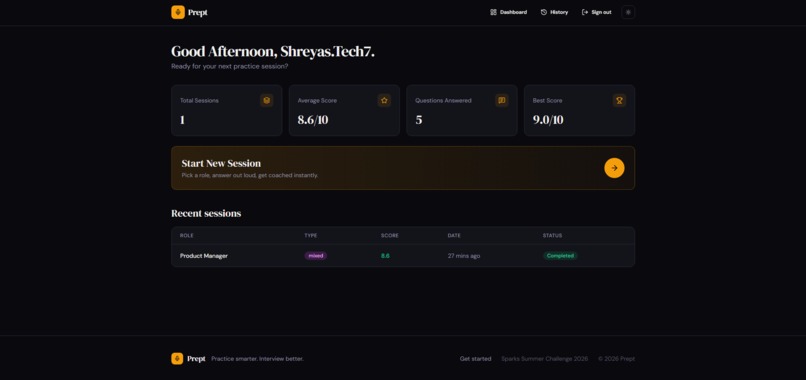Click the Good Afternoon greeting heading
The width and height of the screenshot is (806, 380).
(272, 51)
